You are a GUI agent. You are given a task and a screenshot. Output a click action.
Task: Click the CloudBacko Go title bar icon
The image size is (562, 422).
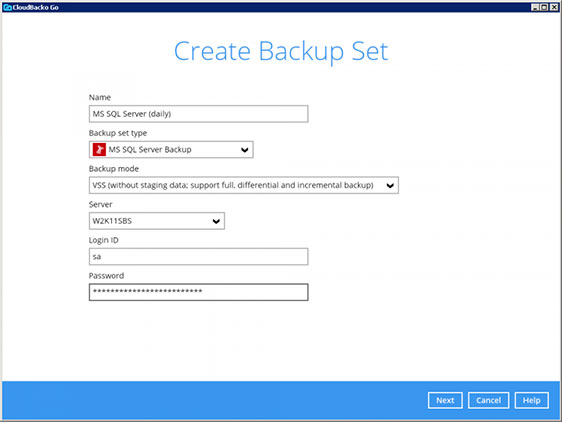pos(7,7)
